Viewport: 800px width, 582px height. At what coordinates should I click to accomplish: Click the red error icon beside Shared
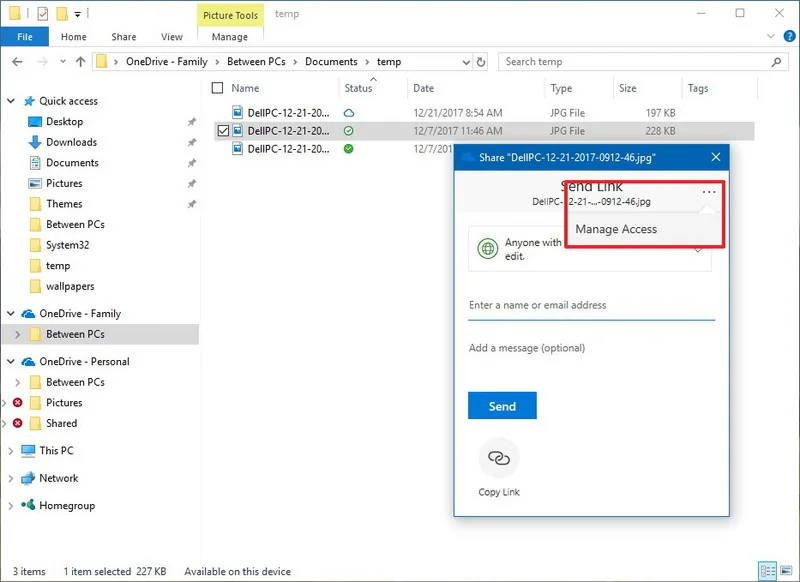(18, 423)
